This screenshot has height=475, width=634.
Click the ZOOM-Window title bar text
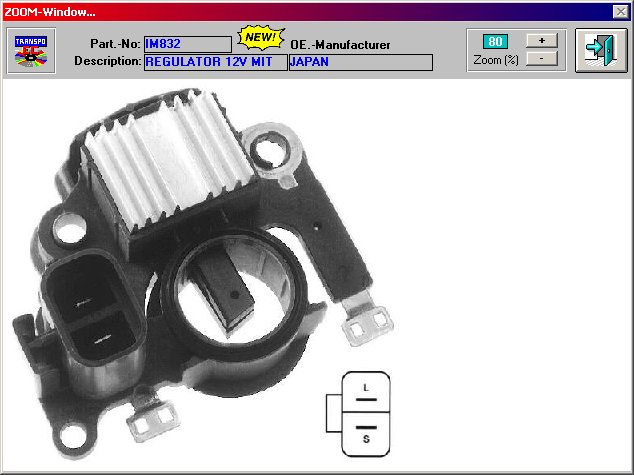click(50, 12)
